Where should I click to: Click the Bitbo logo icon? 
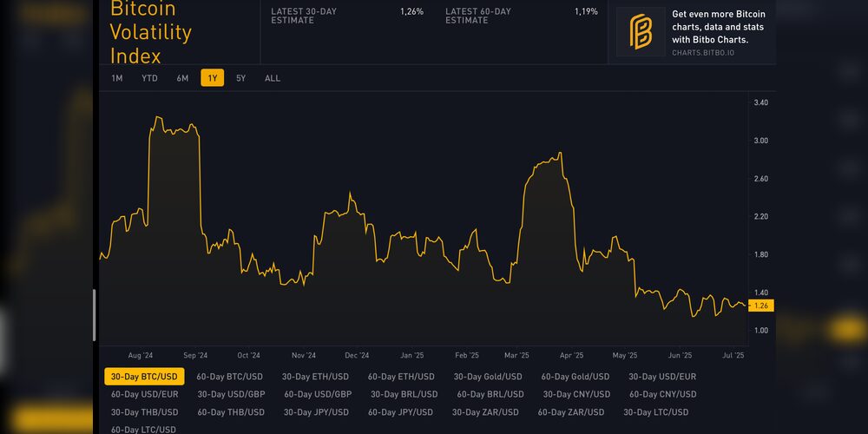(x=641, y=32)
